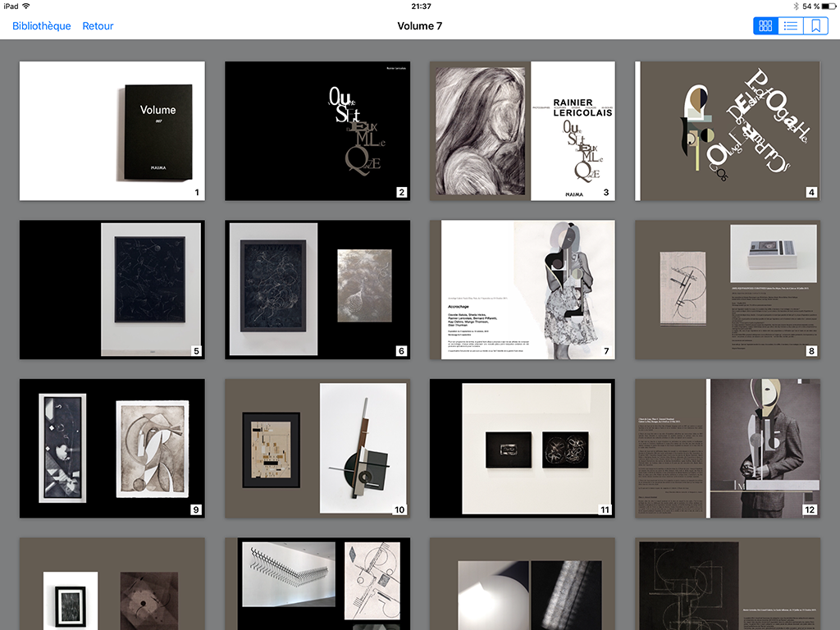This screenshot has width=840, height=630.
Task: Switch to thumbnail grid view
Action: click(766, 26)
